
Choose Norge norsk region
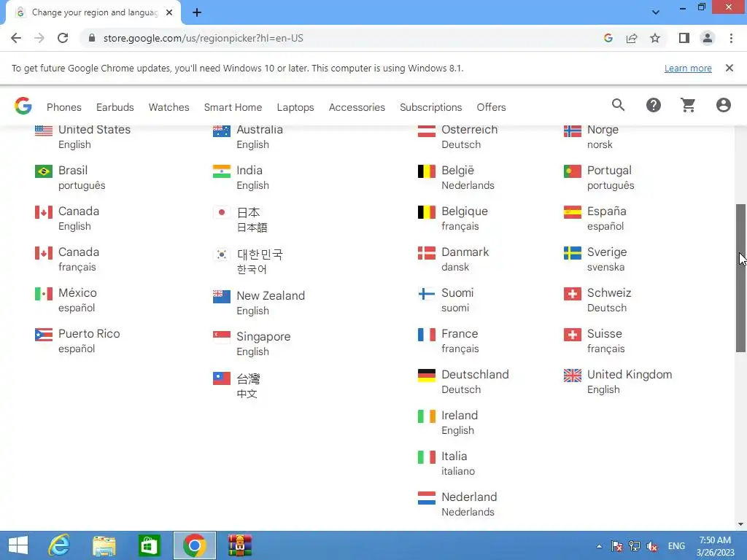(591, 136)
